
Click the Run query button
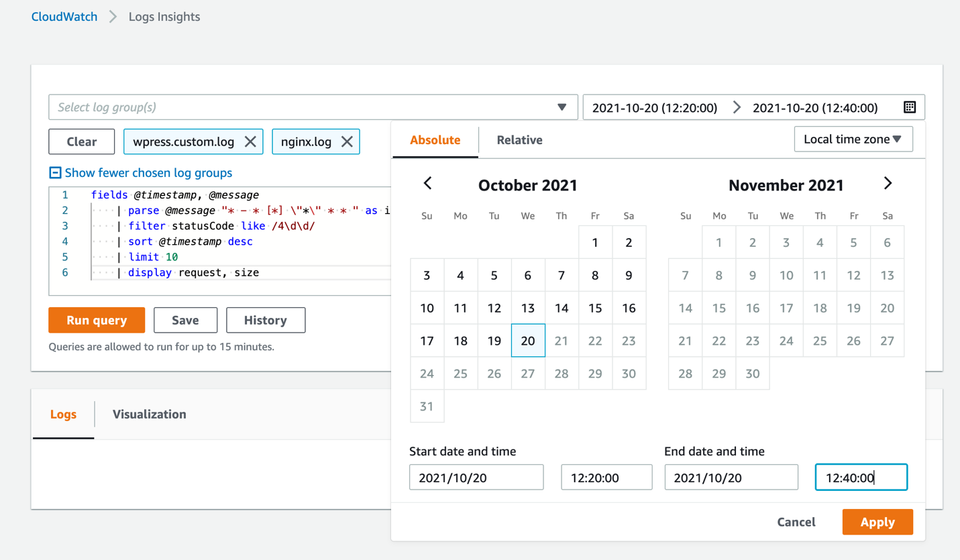pos(96,320)
